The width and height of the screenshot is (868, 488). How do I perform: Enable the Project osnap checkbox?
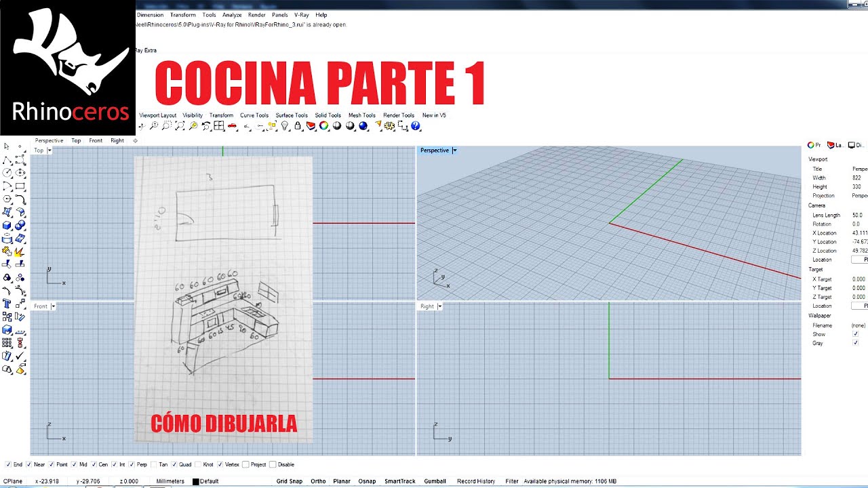(x=246, y=464)
